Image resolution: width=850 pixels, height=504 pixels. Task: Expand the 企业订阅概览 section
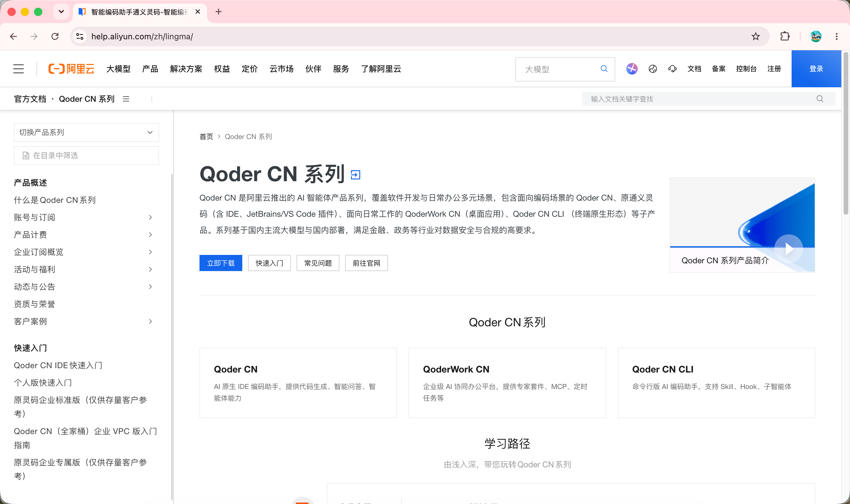click(151, 252)
